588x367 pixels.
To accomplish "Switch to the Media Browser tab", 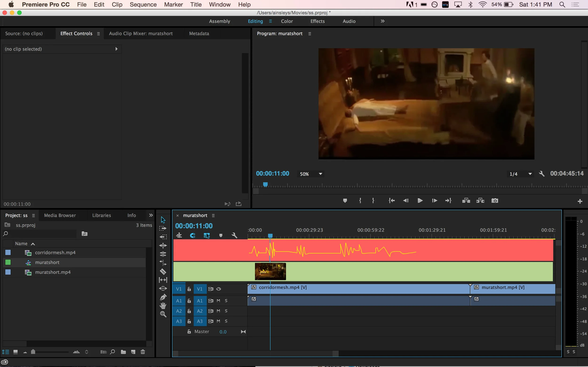I will tap(60, 215).
